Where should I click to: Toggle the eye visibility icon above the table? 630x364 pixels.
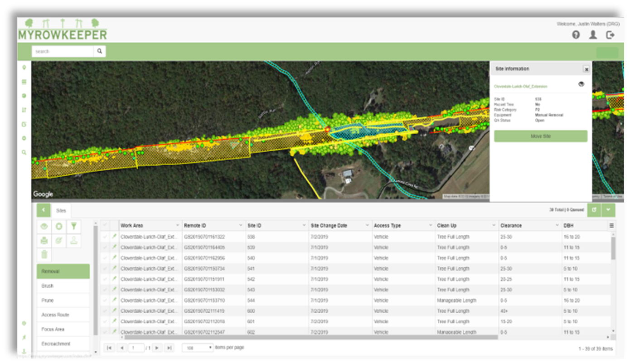click(44, 226)
